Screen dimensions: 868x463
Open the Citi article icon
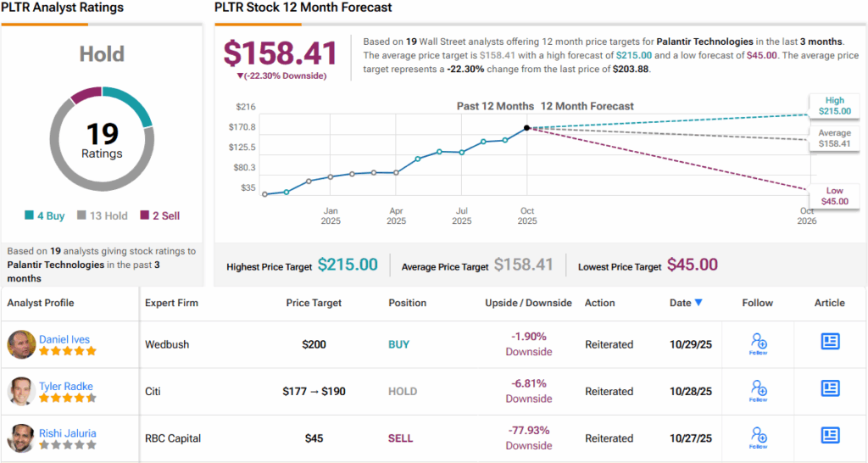point(830,388)
